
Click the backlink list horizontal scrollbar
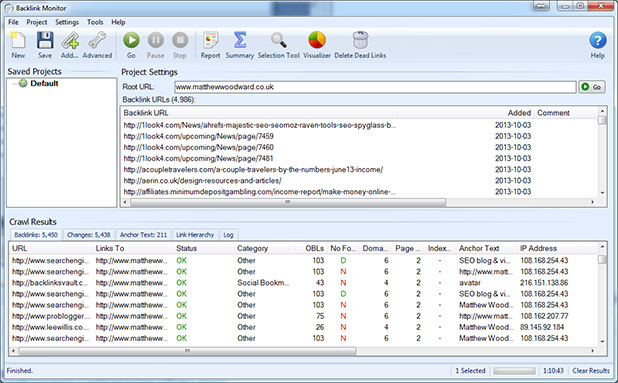click(288, 202)
